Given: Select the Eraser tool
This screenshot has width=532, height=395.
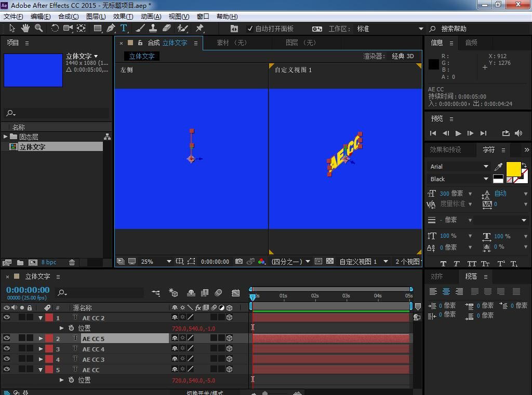Looking at the screenshot, I should coord(167,28).
